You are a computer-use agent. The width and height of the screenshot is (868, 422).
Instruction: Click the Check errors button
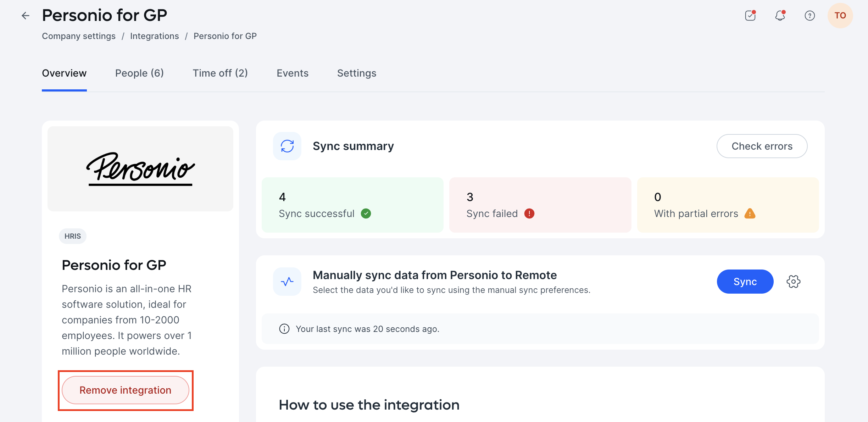click(x=762, y=146)
